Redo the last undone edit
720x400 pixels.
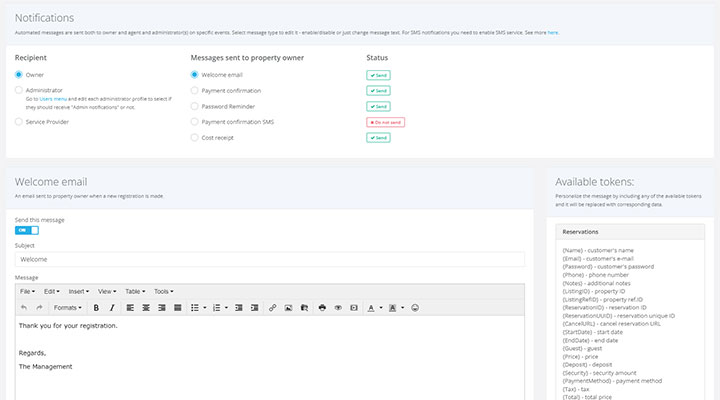(x=39, y=308)
